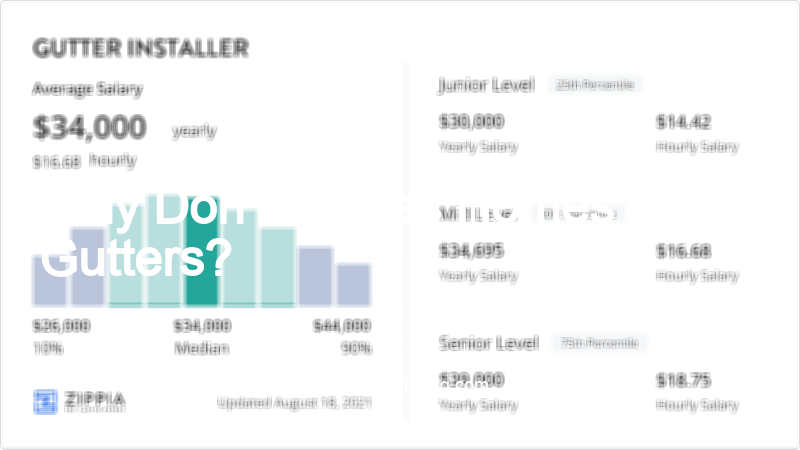Click the Zippia logo icon
This screenshot has height=450, width=800.
point(45,402)
